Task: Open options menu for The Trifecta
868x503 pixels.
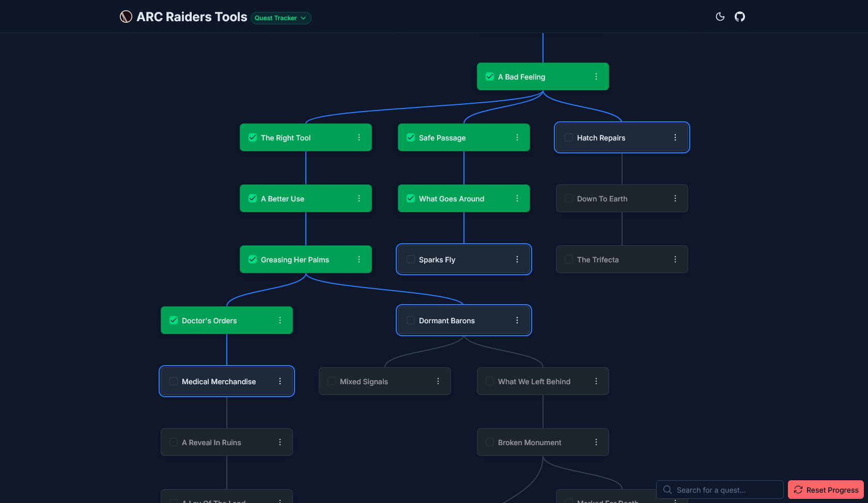Action: click(x=675, y=259)
